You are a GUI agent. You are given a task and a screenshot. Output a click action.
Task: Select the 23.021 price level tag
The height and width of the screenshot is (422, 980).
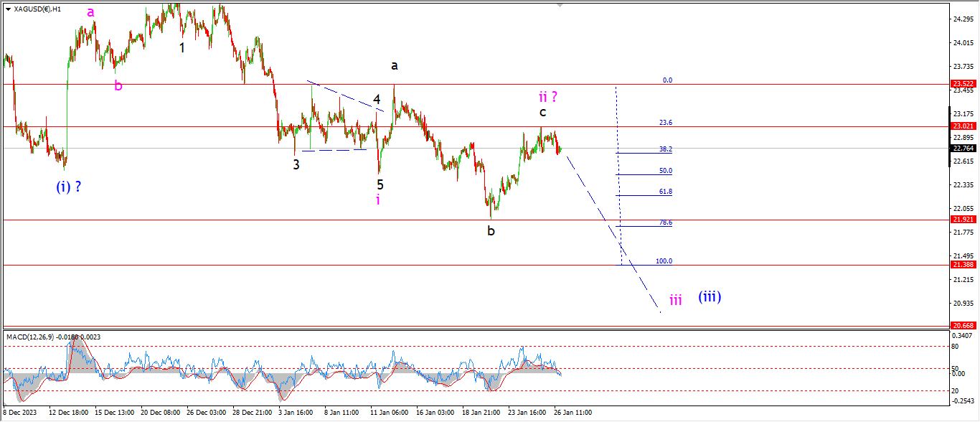pyautogui.click(x=963, y=126)
